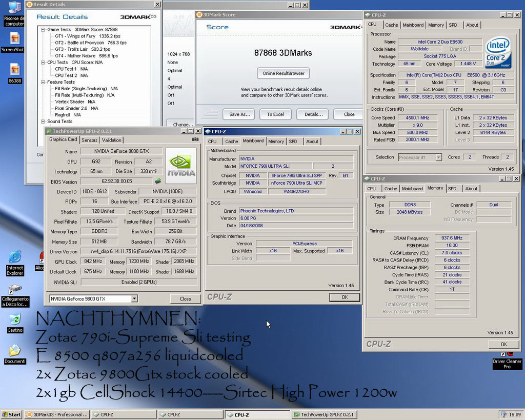Viewport: 525px width, 420px height.
Task: Click the Change... button in 3DMark window
Action: (181, 124)
